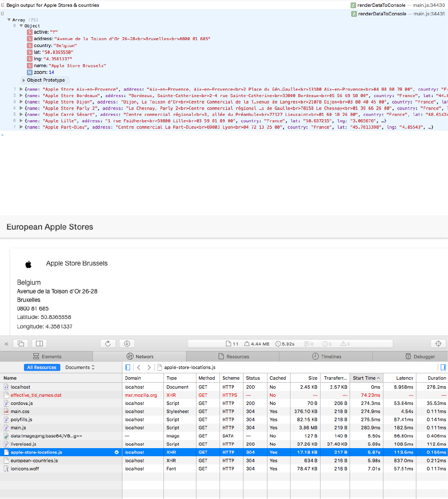Expand the Apple Store Dijon object

[21, 102]
